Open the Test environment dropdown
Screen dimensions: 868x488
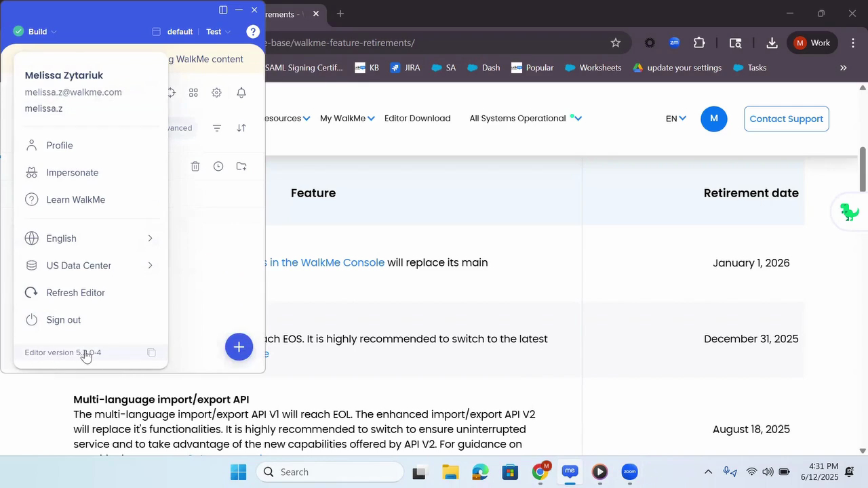tap(218, 32)
